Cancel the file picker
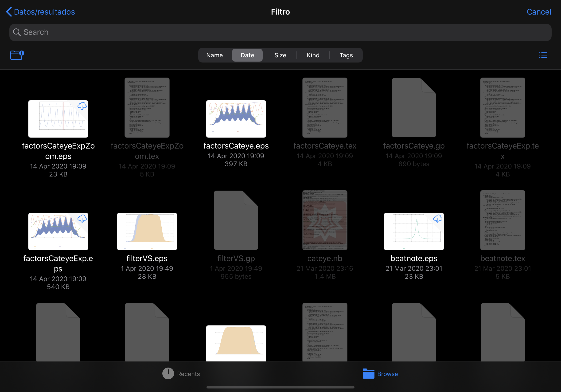Screen dimensions: 561x392 539,12
